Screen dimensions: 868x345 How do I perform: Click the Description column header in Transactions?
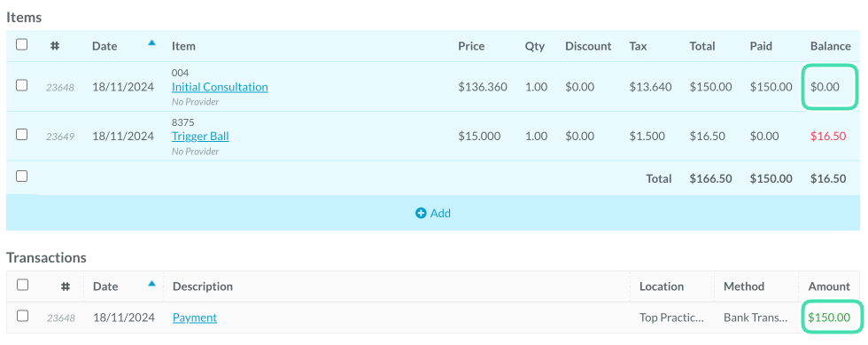pos(203,286)
